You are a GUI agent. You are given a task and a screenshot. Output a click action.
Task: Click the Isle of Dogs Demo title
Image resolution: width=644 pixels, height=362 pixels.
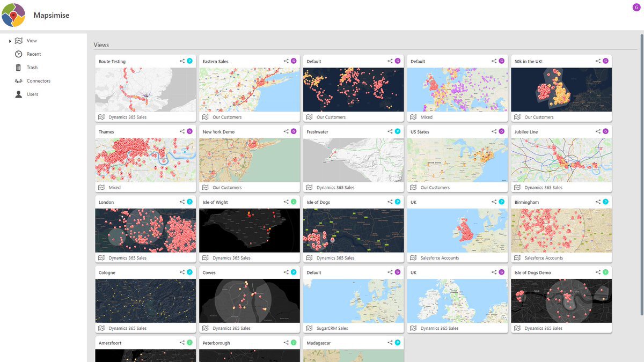[532, 273]
